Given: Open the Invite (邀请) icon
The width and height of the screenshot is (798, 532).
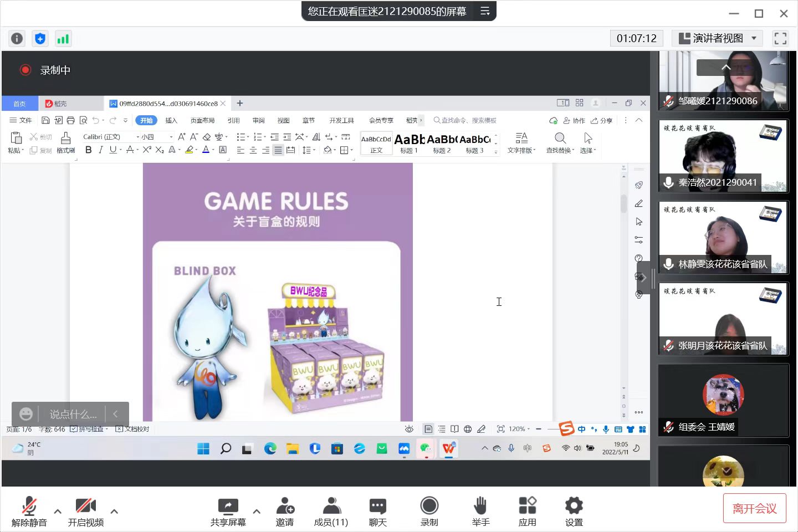Looking at the screenshot, I should click(x=285, y=511).
